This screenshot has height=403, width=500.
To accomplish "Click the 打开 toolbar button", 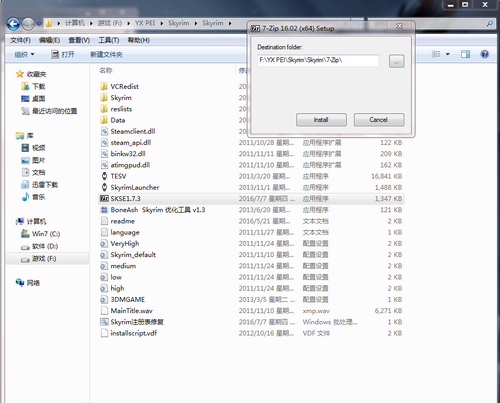I will tap(63, 54).
